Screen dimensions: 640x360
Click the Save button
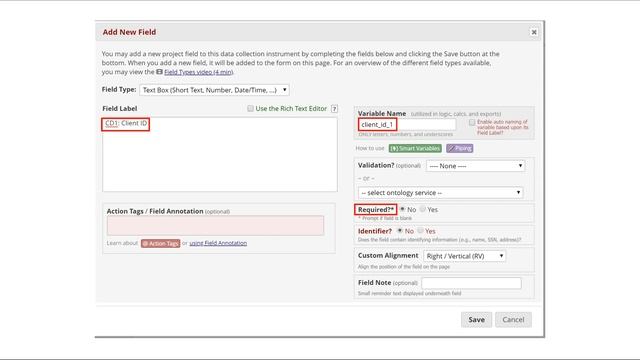(476, 320)
